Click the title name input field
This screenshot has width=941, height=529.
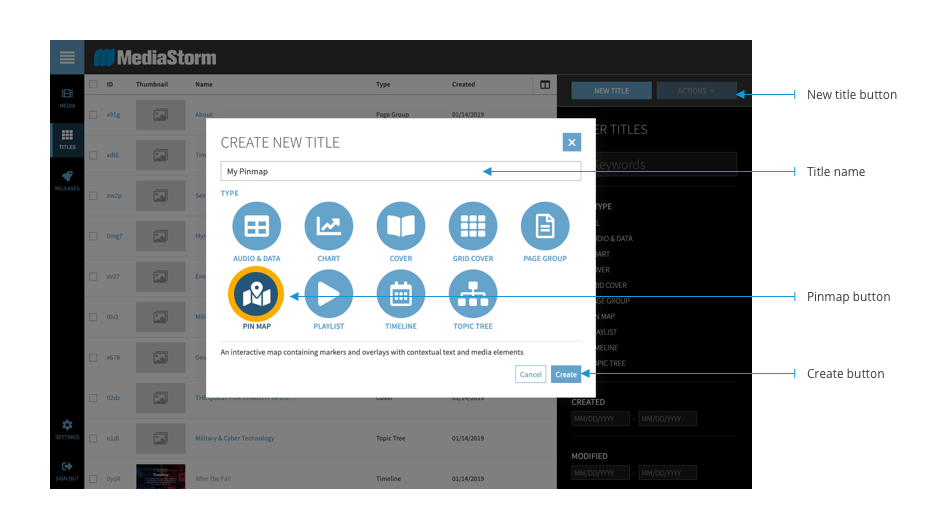[400, 171]
